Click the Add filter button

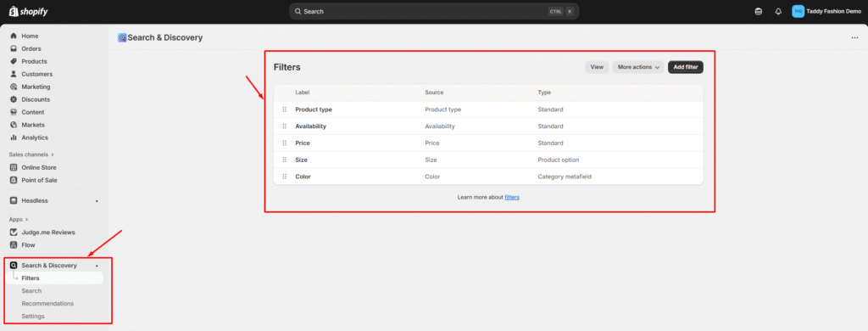tap(685, 67)
